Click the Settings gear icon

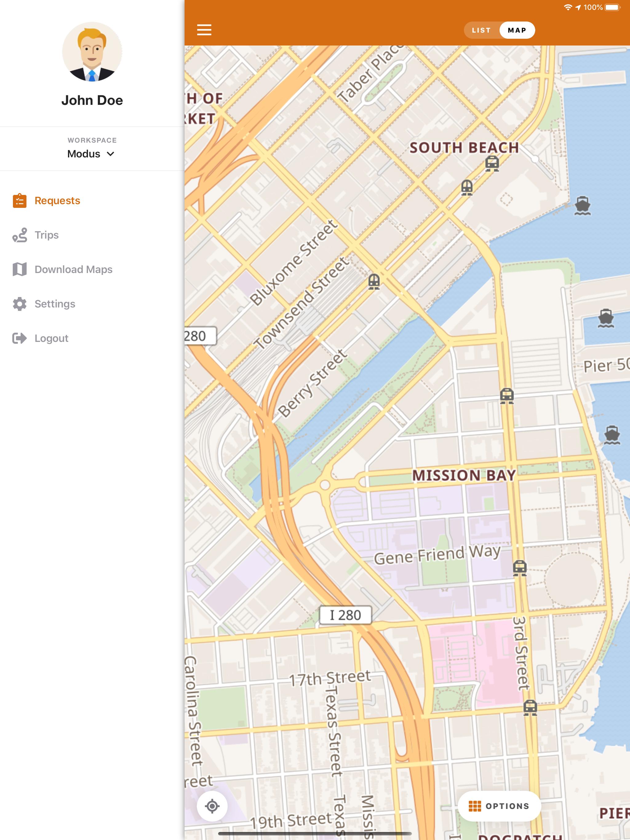click(20, 304)
